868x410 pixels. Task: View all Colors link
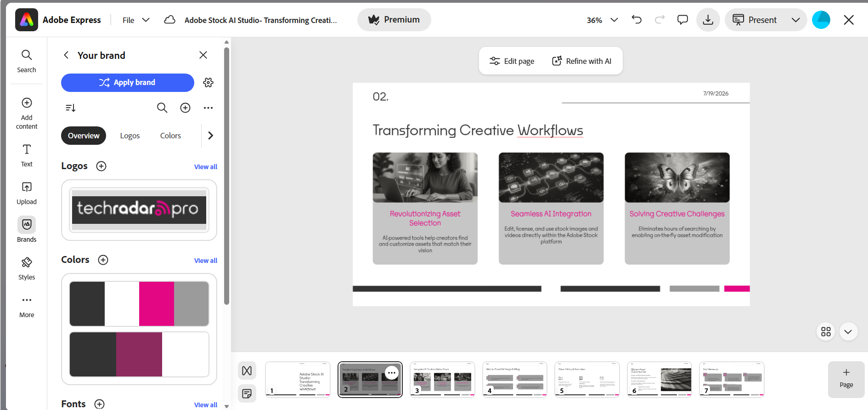(x=206, y=261)
